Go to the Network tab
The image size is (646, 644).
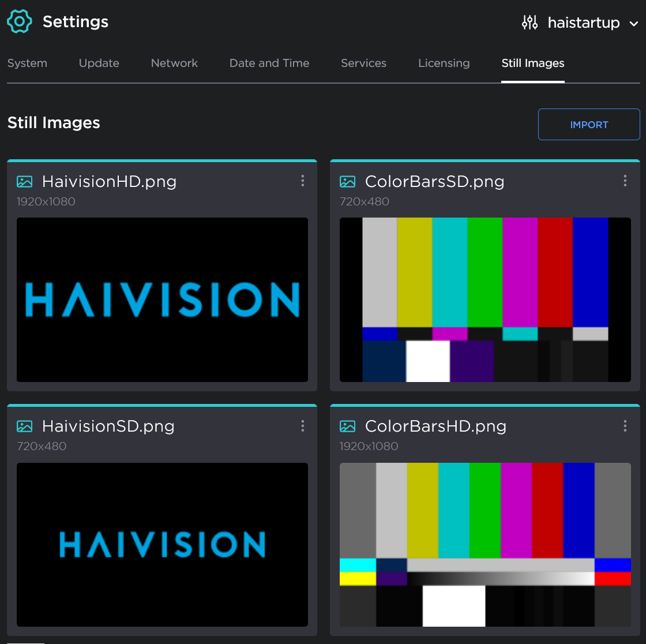pyautogui.click(x=174, y=63)
